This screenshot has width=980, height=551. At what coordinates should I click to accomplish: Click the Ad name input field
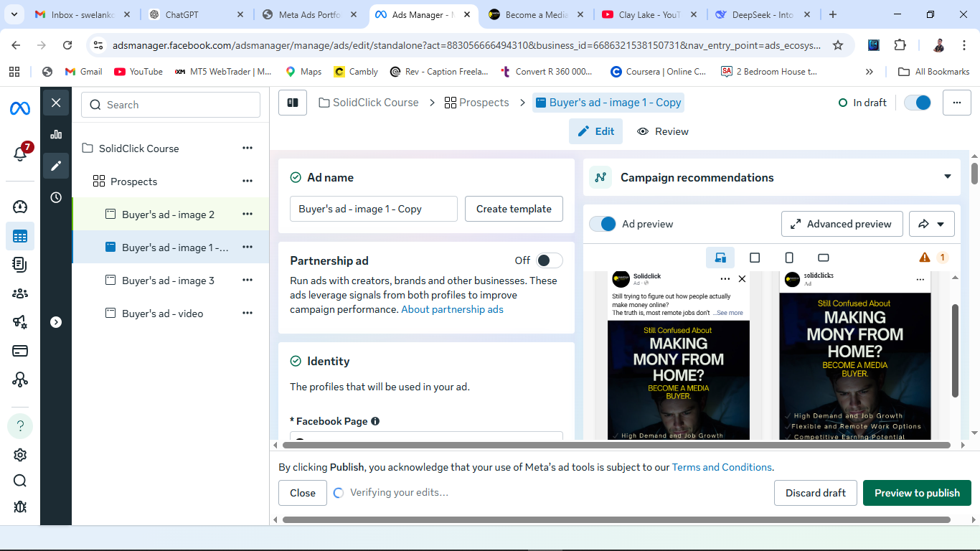pos(374,209)
